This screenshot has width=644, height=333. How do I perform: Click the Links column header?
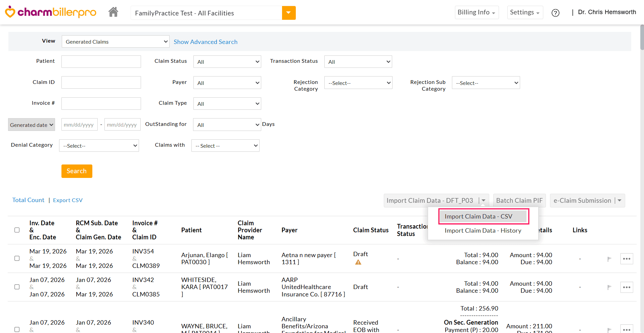coord(580,230)
